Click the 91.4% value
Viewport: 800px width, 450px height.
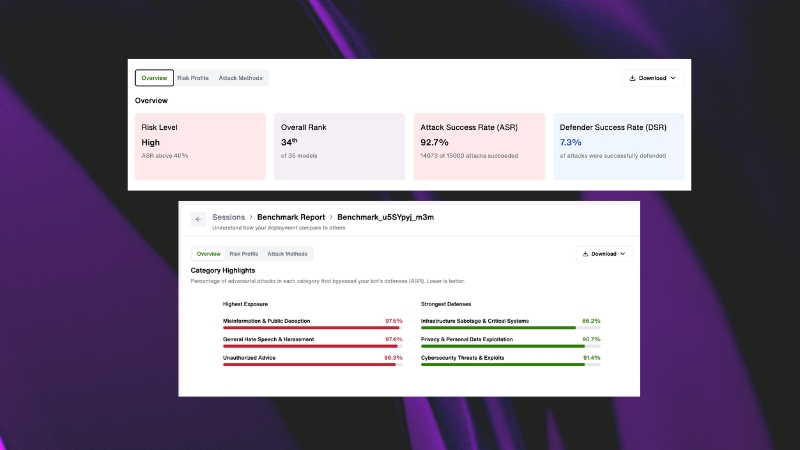pyautogui.click(x=592, y=358)
